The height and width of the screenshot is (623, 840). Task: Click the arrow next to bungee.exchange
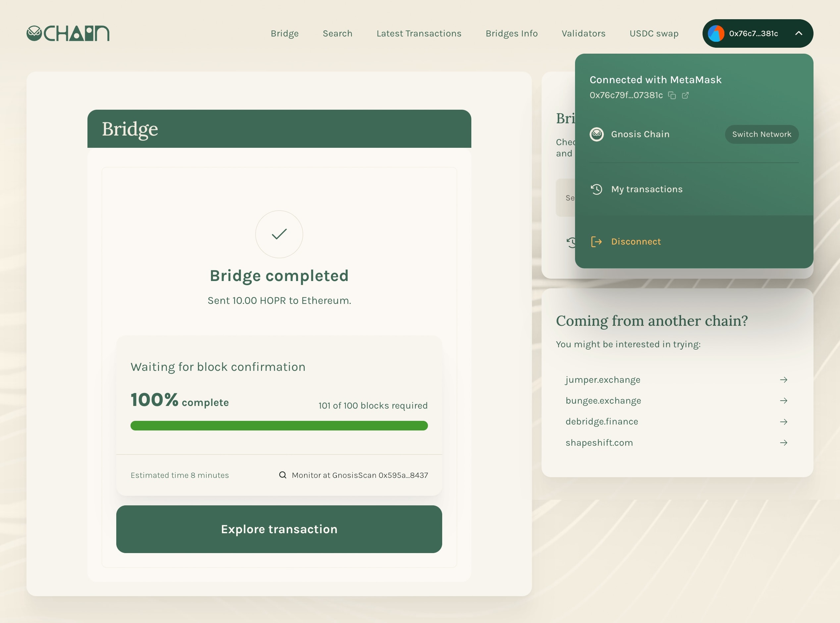point(784,401)
